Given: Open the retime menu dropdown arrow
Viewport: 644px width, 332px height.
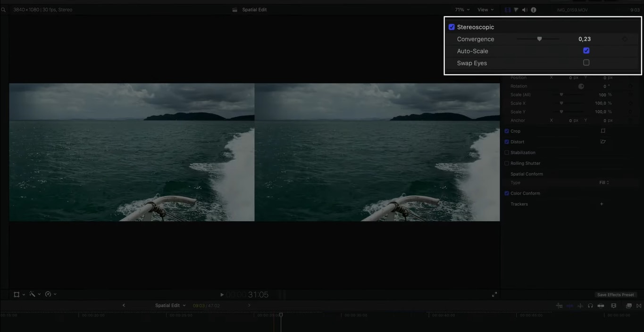Looking at the screenshot, I should [x=55, y=294].
